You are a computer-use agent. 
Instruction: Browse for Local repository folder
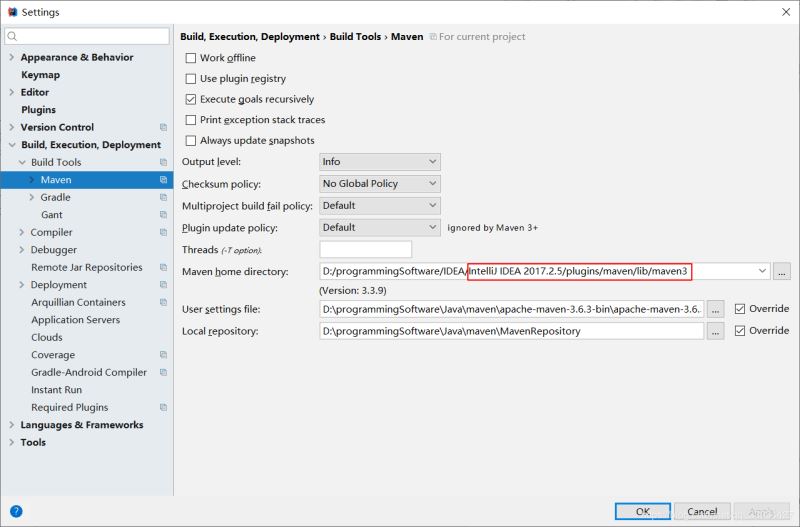tap(715, 331)
